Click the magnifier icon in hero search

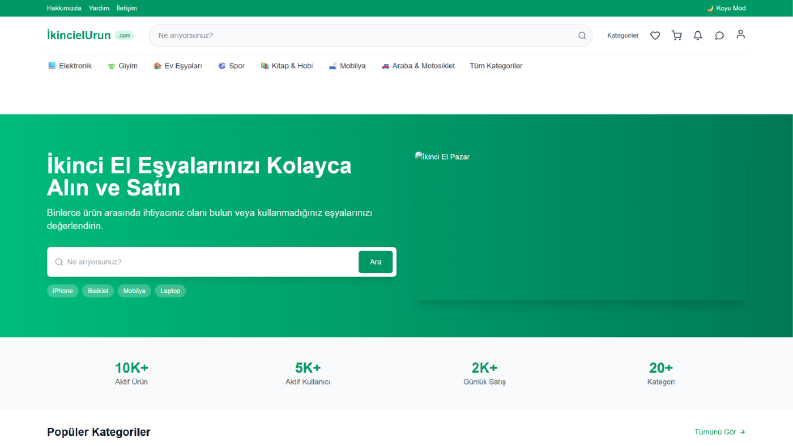tap(59, 262)
